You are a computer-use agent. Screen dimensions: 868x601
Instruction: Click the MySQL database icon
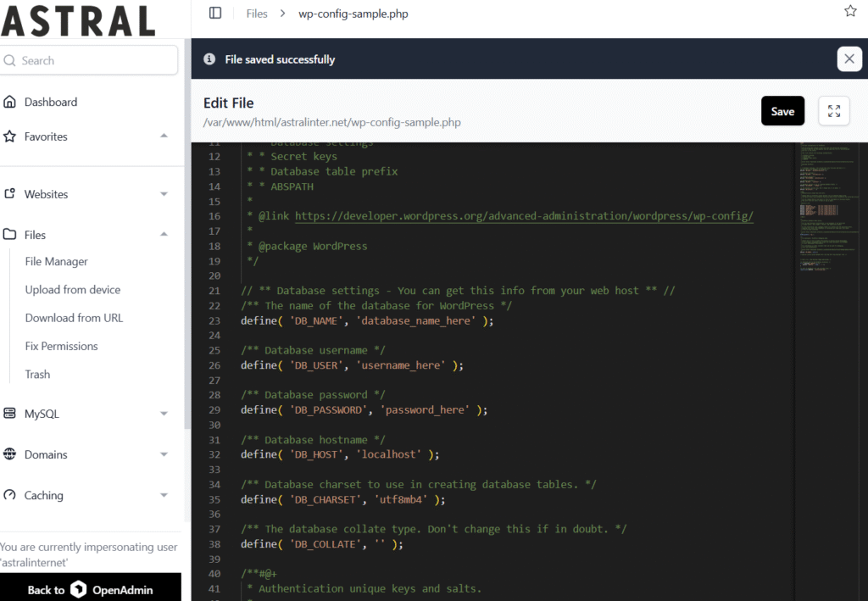click(9, 414)
